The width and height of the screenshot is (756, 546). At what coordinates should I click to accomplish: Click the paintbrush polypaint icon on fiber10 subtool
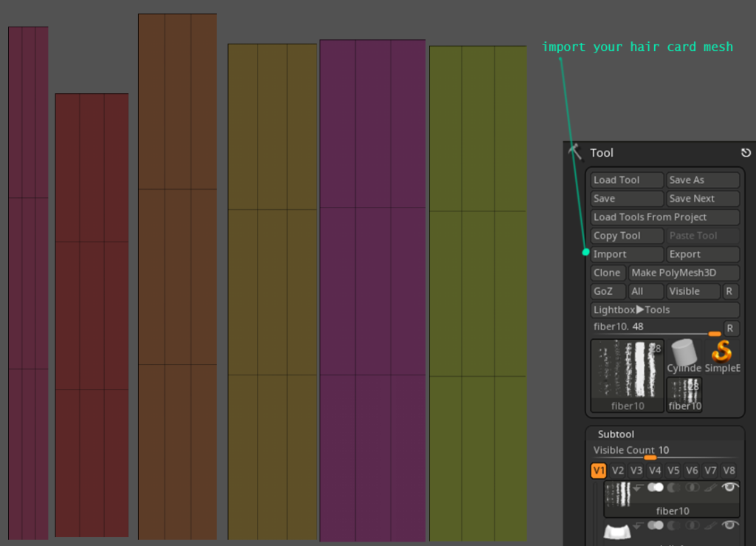tap(710, 488)
